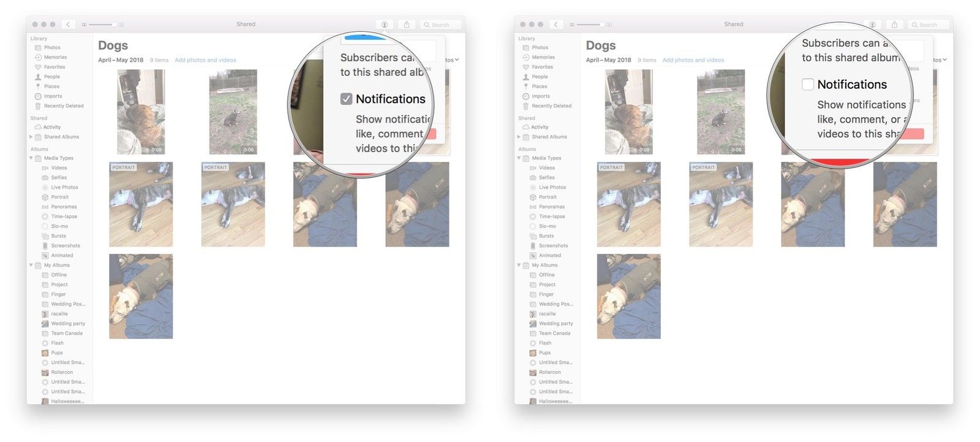Open Places in the right window sidebar

(x=539, y=86)
